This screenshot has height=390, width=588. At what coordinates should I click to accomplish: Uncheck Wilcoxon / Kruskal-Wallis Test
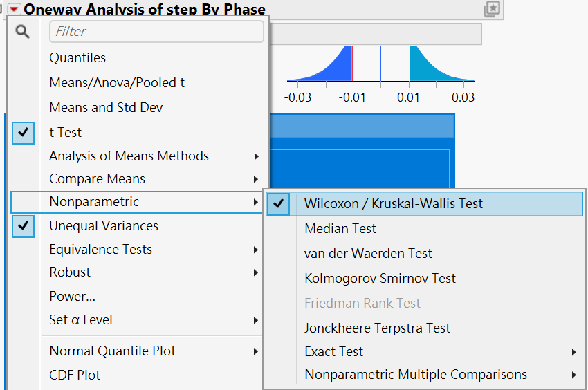[393, 204]
